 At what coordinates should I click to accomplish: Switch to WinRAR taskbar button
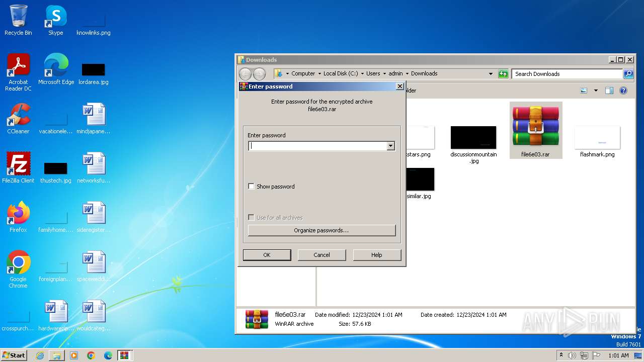(x=124, y=355)
